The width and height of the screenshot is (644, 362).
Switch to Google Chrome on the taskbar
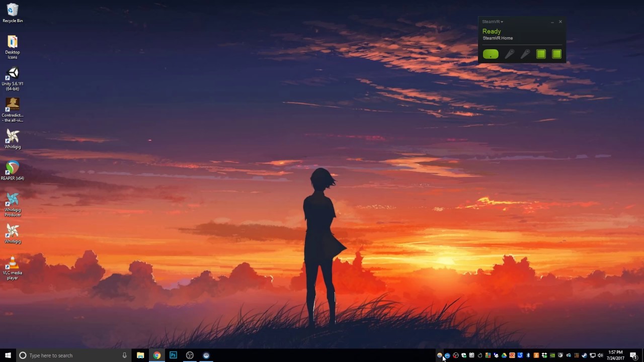[157, 355]
